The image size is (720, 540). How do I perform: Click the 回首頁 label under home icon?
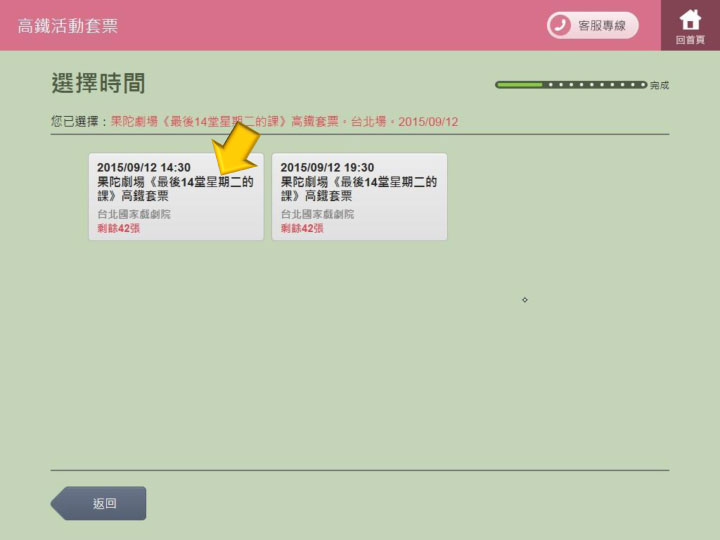[x=690, y=40]
